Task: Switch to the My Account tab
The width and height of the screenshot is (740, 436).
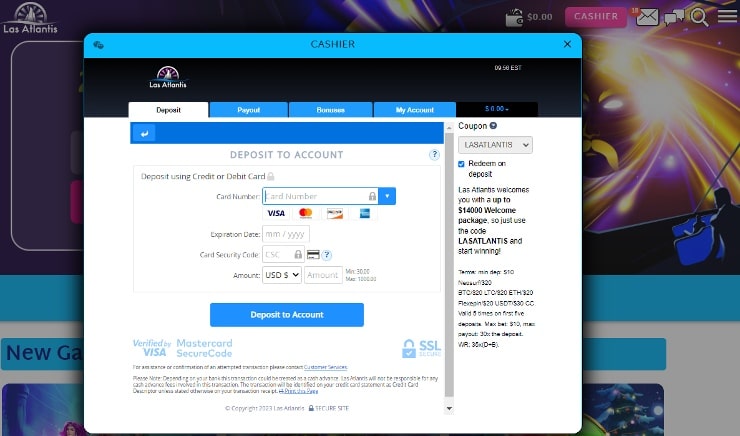Action: [x=415, y=110]
